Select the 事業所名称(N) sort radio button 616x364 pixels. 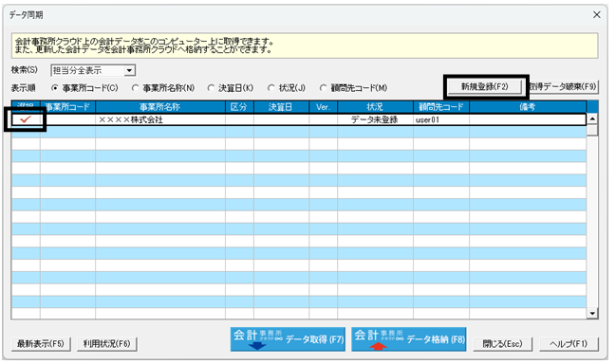135,88
